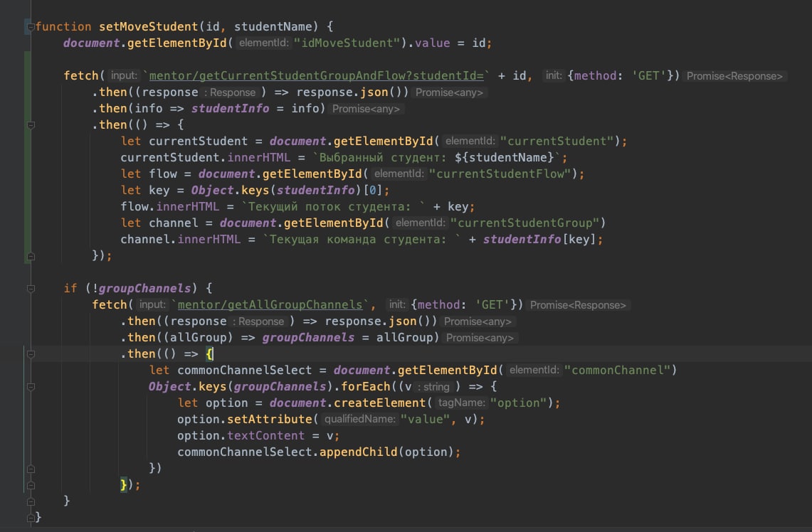Click the forEach method call

click(366, 387)
